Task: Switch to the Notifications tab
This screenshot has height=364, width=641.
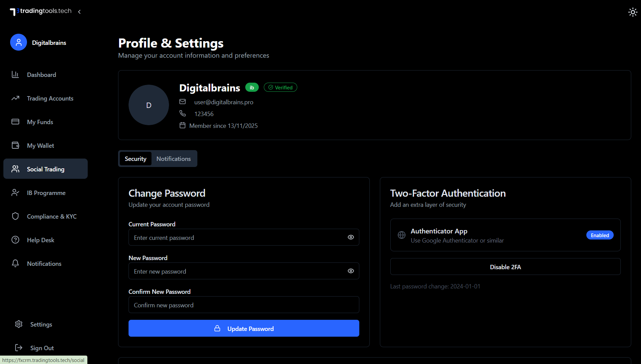Action: (x=173, y=159)
